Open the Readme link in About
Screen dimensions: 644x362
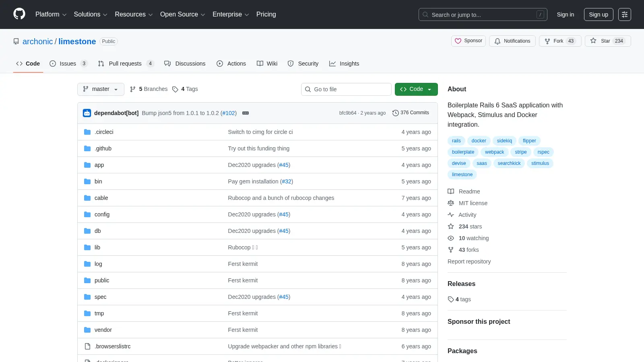464,191
